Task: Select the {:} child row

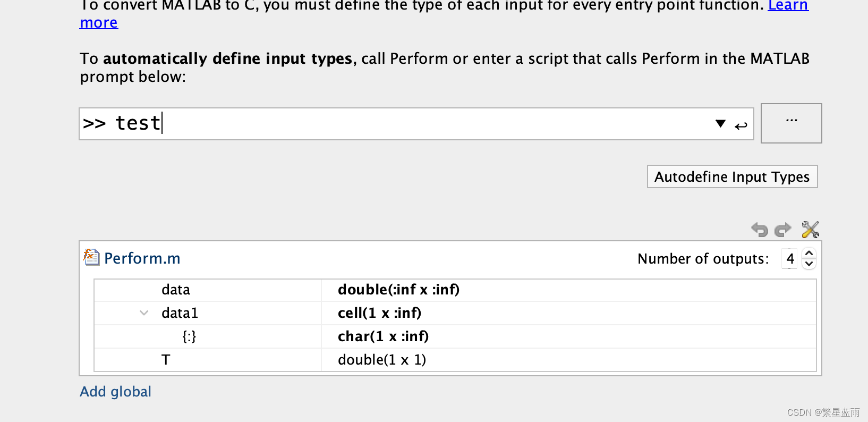Action: [455, 336]
